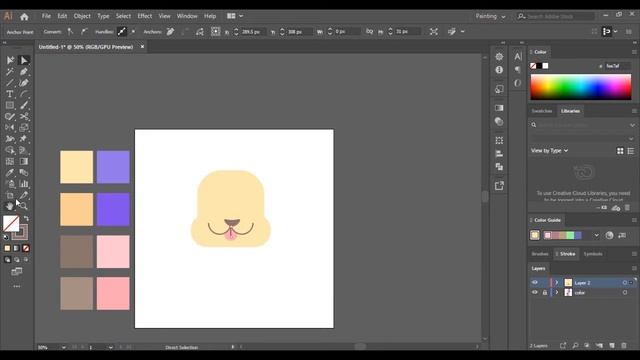Viewport: 640px width, 360px height.
Task: Delete selected layer with trash icon
Action: 624,346
